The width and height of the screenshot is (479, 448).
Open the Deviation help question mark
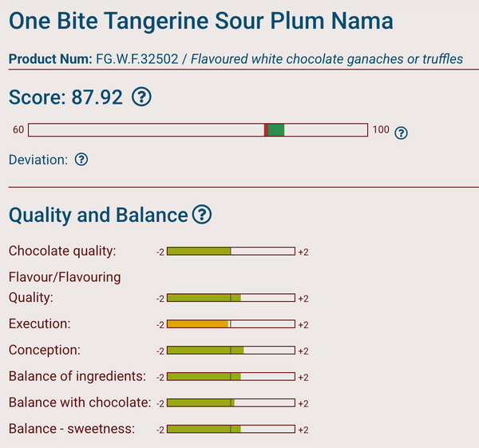(81, 159)
